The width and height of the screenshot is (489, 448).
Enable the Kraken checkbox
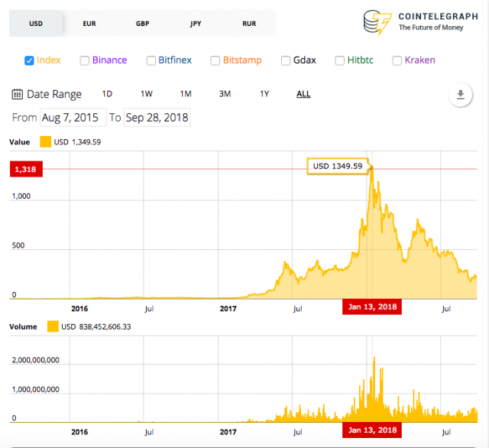click(x=397, y=60)
